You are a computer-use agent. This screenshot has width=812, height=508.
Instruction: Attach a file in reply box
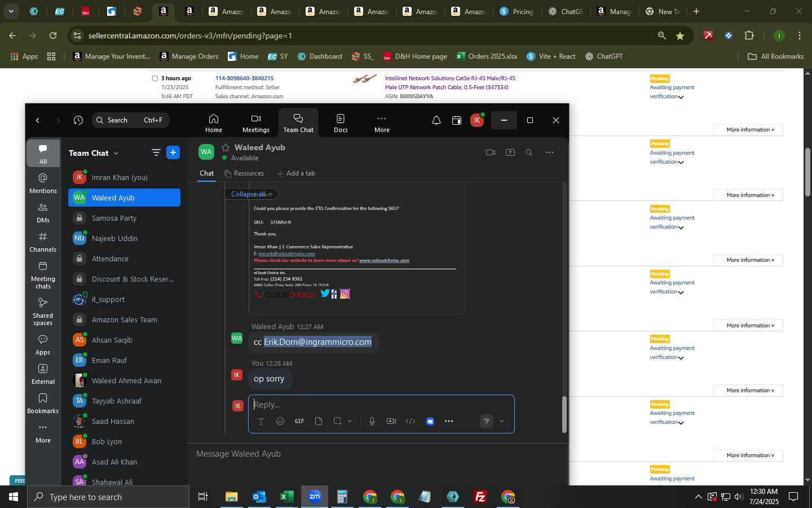pyautogui.click(x=319, y=421)
